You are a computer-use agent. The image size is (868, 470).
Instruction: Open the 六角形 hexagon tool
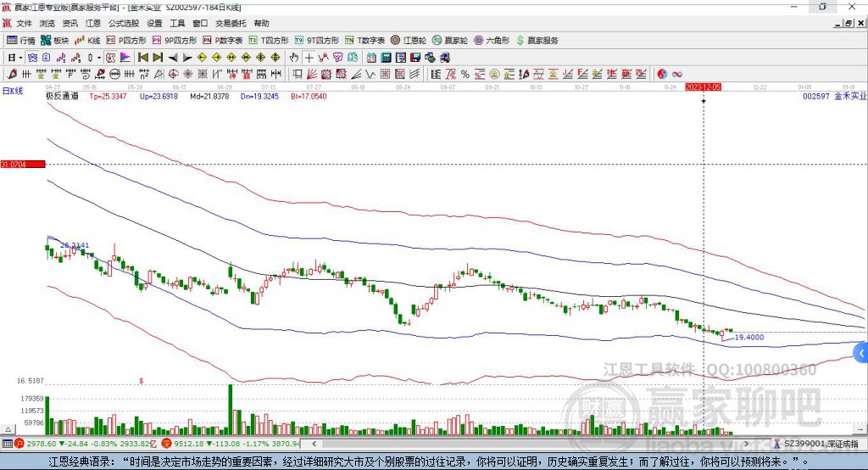tap(492, 41)
